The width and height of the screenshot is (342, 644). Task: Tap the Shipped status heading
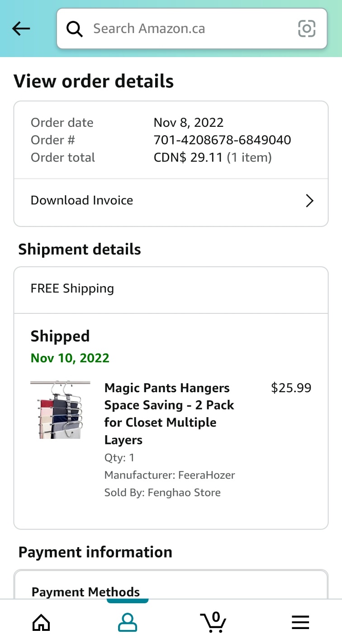coord(60,336)
